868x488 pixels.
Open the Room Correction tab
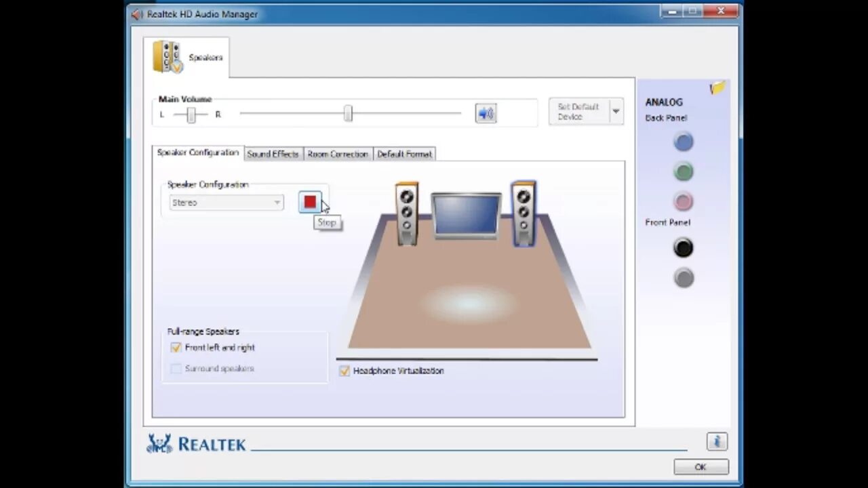click(338, 154)
